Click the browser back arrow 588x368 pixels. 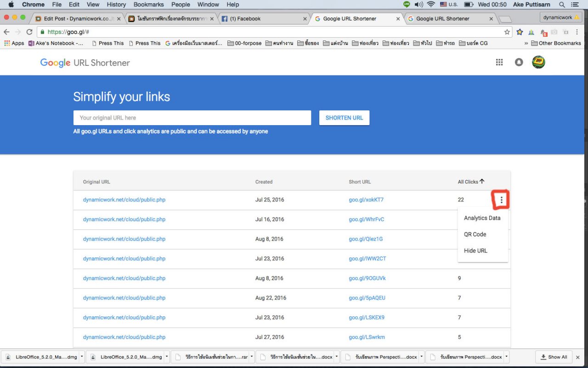click(6, 32)
